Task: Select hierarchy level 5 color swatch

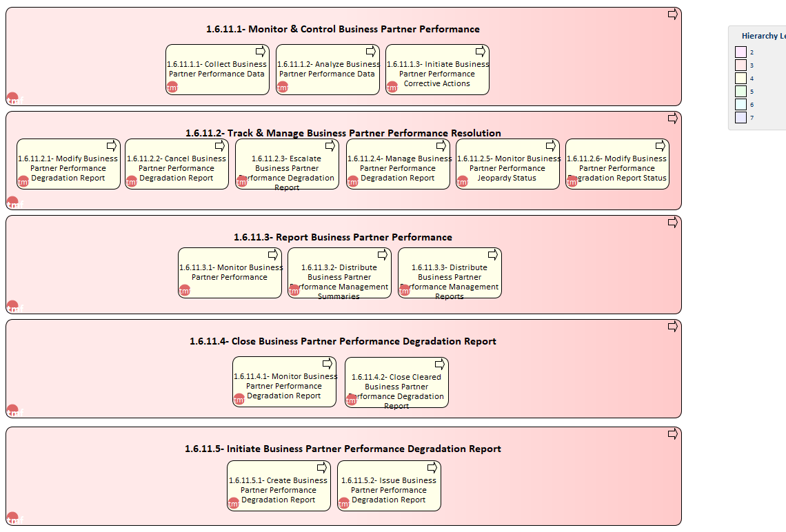Action: click(741, 91)
